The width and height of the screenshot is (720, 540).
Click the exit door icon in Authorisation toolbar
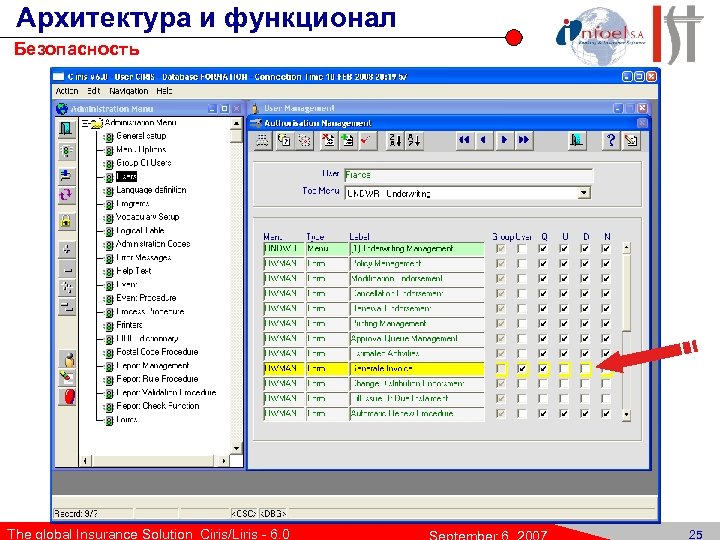[x=577, y=140]
